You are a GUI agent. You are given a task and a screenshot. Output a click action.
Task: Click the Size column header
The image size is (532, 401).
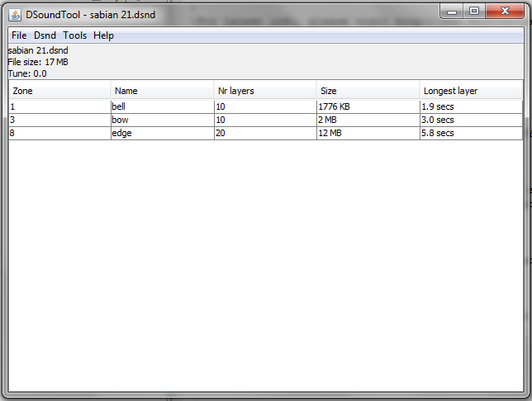368,91
